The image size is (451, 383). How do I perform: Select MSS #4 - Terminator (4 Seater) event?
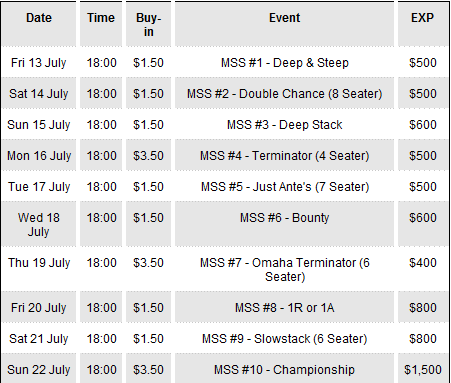tap(284, 156)
